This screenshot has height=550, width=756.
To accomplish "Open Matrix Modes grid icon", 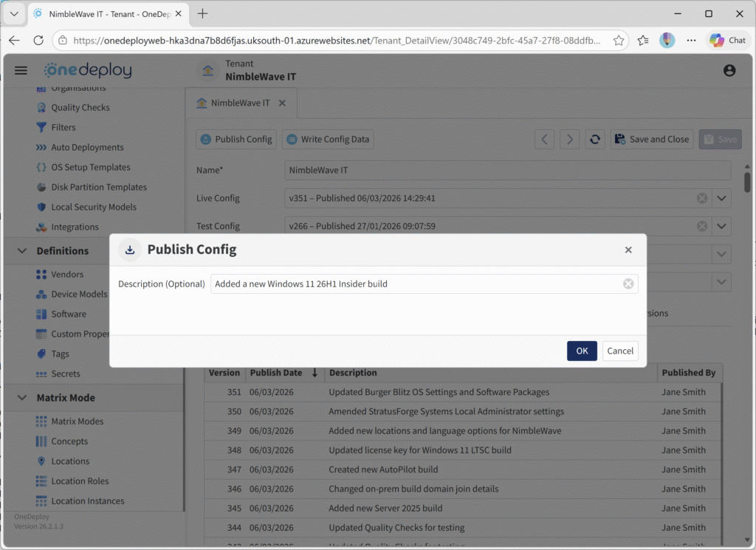I will tap(41, 422).
